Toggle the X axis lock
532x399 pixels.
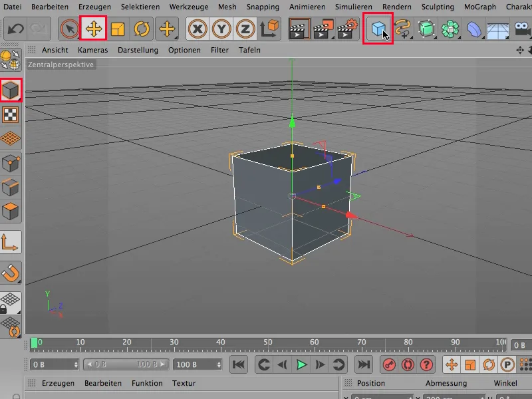(198, 29)
